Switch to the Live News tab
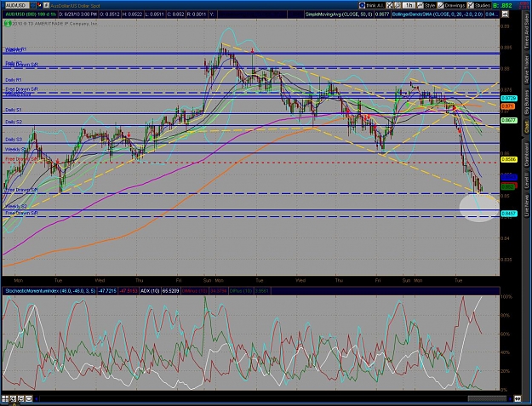 [x=527, y=205]
